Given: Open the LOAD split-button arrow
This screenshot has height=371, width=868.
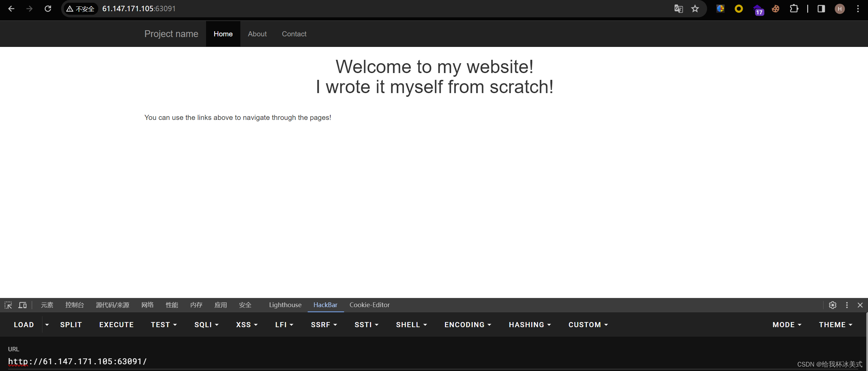Looking at the screenshot, I should 47,324.
